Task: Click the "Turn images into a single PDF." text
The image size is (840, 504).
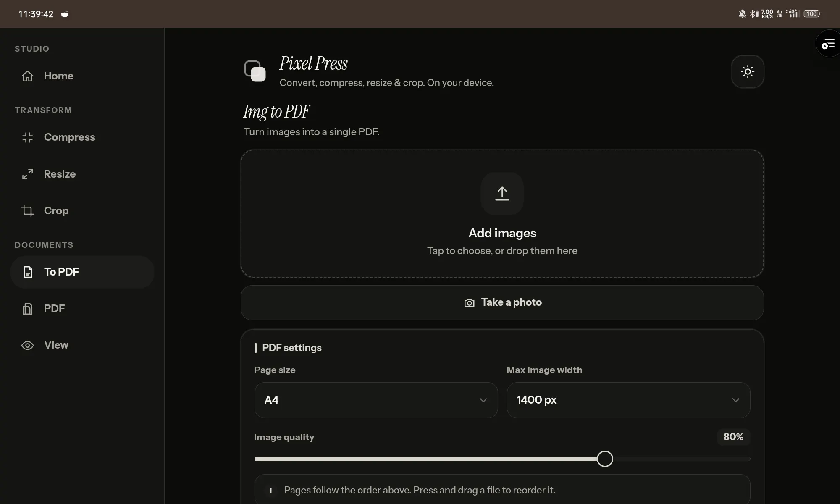Action: pos(312,132)
